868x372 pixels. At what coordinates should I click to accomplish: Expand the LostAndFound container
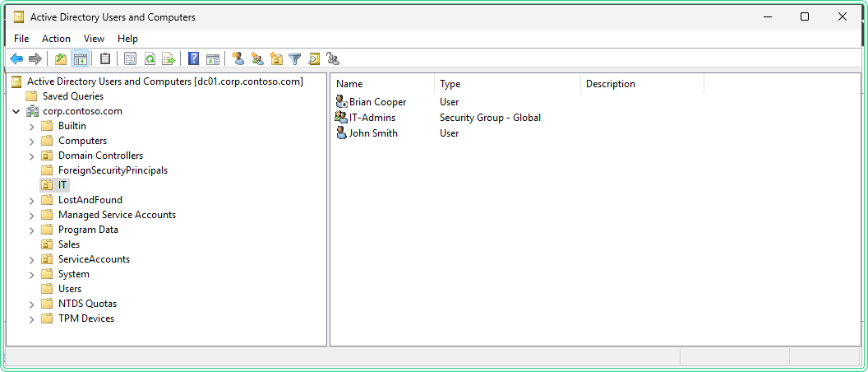(32, 200)
